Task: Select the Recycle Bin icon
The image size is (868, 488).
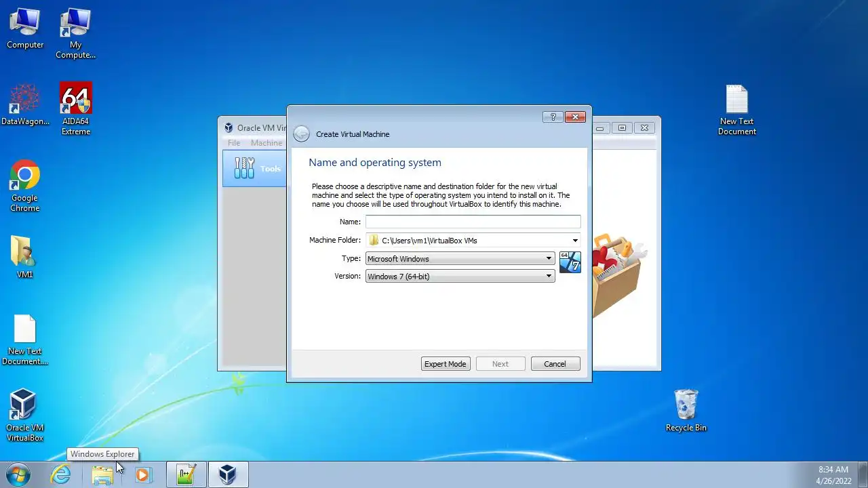Action: point(686,410)
